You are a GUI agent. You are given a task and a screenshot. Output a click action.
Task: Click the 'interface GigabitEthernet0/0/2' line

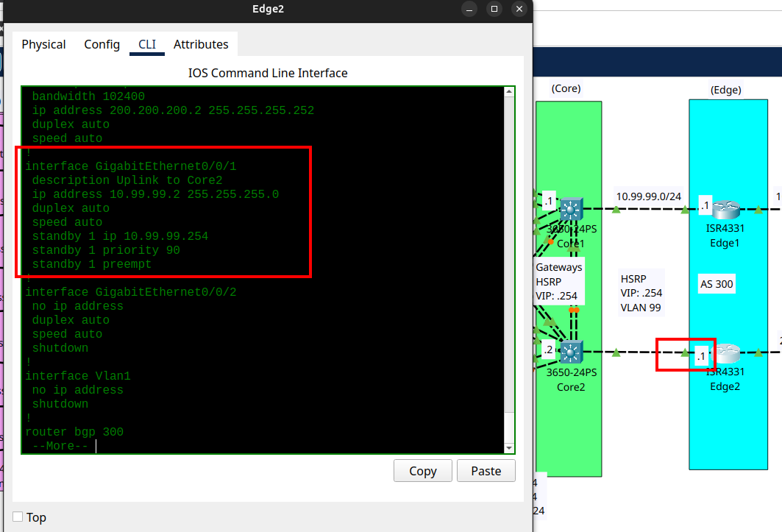(x=131, y=292)
